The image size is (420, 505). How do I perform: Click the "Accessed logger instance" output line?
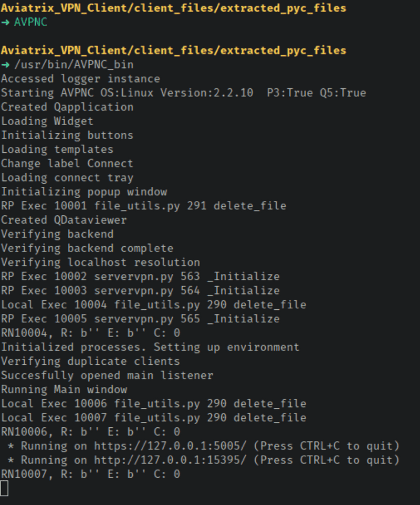pyautogui.click(x=80, y=79)
